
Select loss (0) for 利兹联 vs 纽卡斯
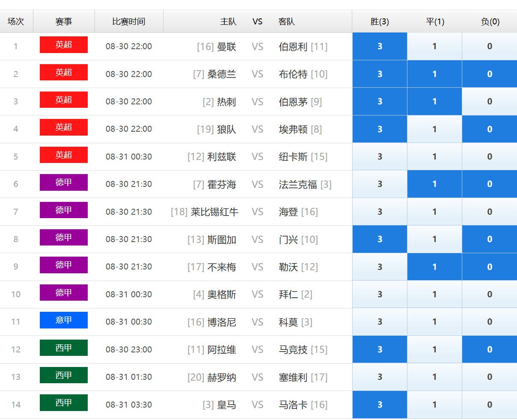point(490,157)
